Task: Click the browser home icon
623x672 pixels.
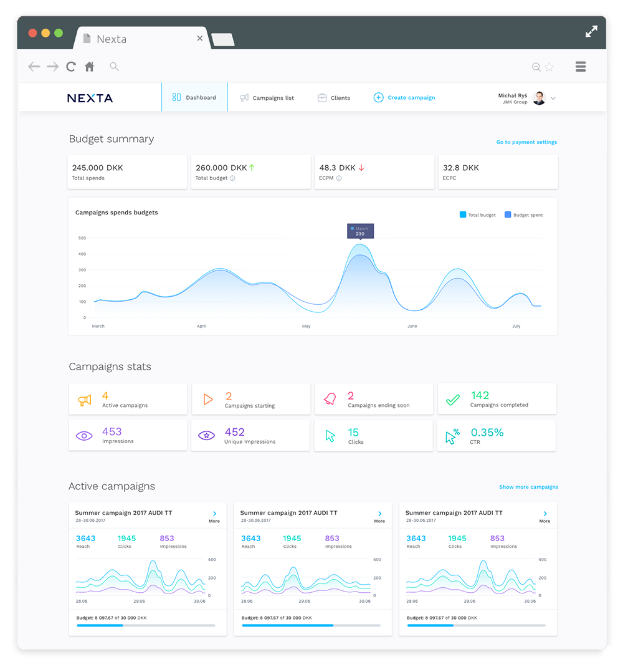Action: 90,67
